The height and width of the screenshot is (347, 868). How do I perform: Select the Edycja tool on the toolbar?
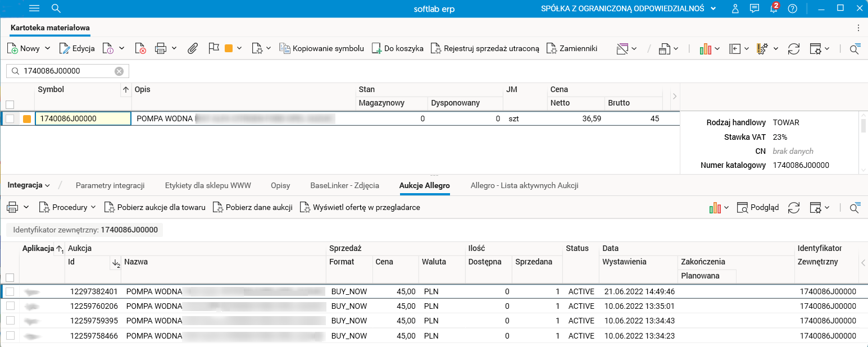click(78, 48)
